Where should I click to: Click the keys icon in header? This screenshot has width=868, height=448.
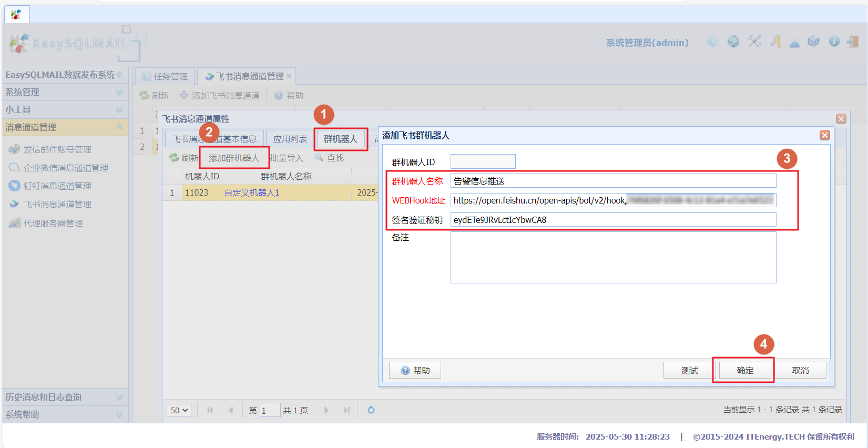pyautogui.click(x=775, y=42)
